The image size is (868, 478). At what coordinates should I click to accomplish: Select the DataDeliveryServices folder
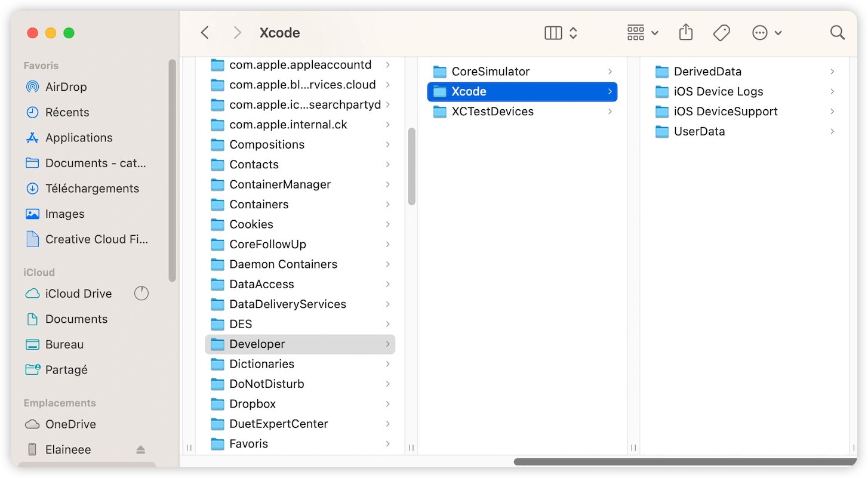tap(300, 304)
